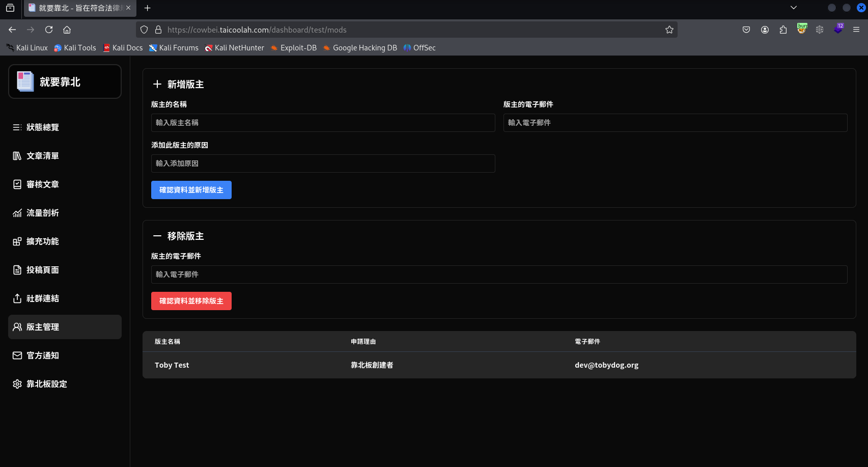Screen dimensions: 868x467
Task: Open Kali Forums bookmark
Action: coord(174,48)
